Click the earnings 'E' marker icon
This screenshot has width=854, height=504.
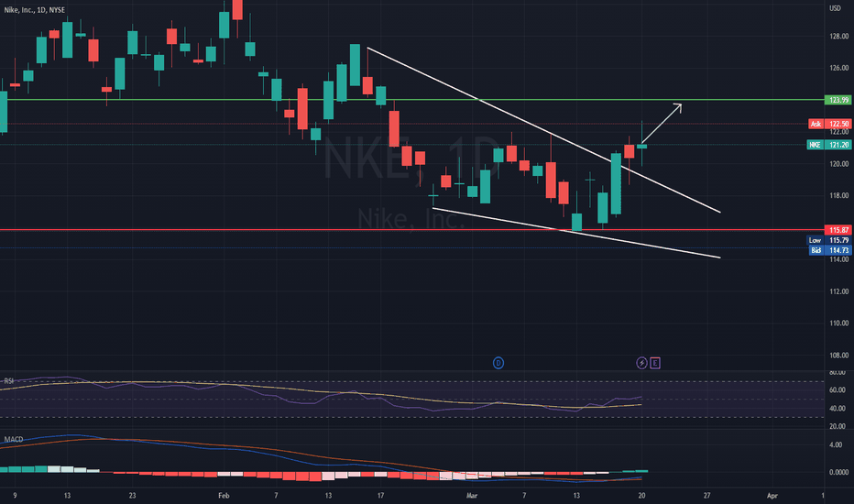(x=654, y=363)
